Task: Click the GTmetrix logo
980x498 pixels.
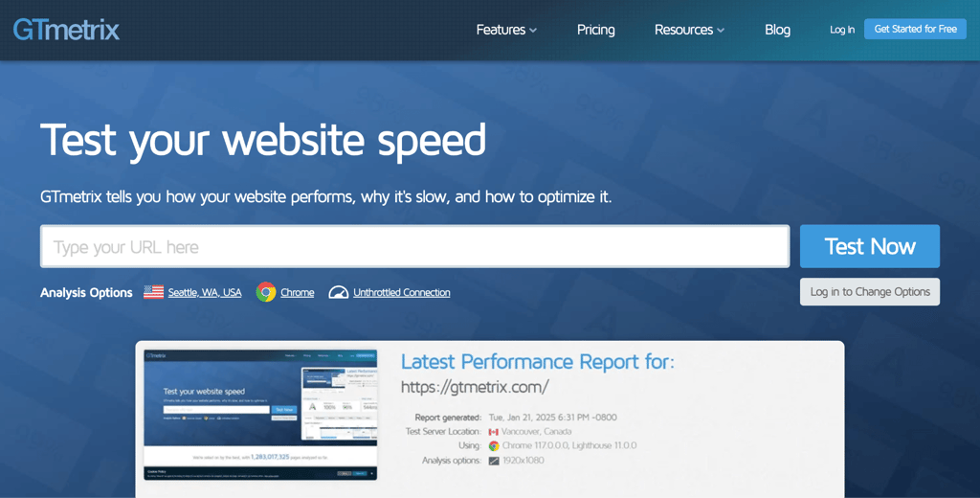Action: pyautogui.click(x=66, y=30)
